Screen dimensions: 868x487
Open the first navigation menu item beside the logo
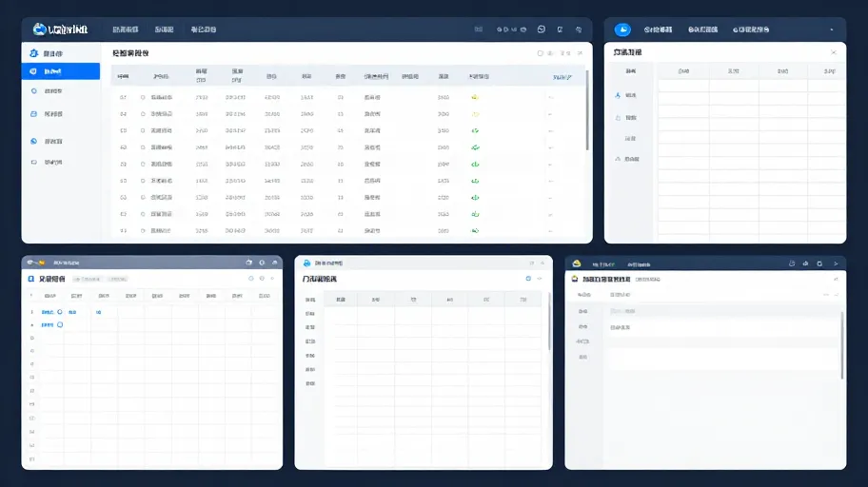point(126,29)
